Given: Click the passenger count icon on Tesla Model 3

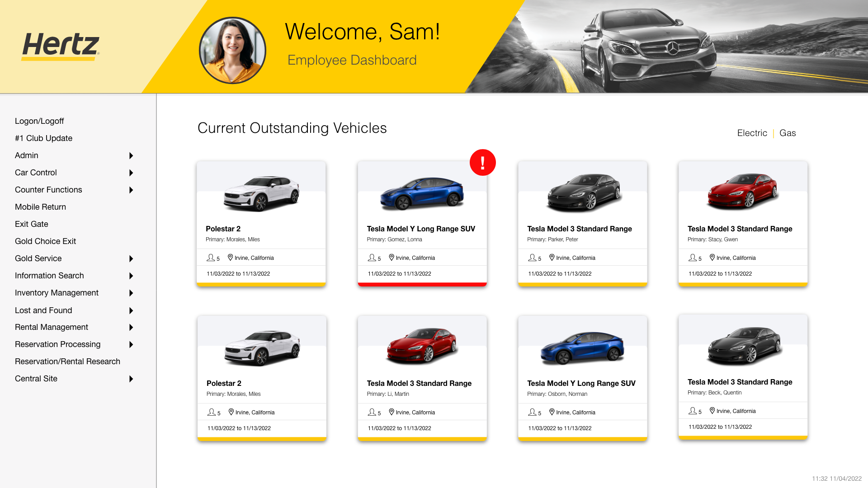Looking at the screenshot, I should tap(533, 257).
